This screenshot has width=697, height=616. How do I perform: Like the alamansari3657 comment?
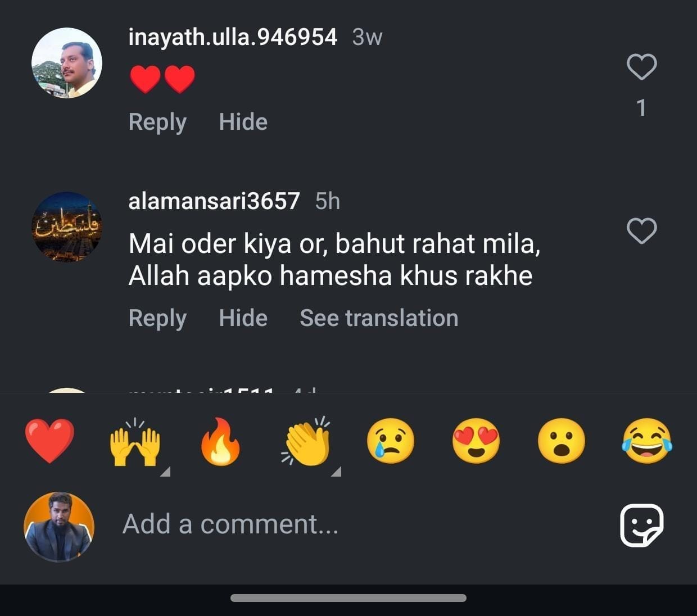[x=641, y=230]
